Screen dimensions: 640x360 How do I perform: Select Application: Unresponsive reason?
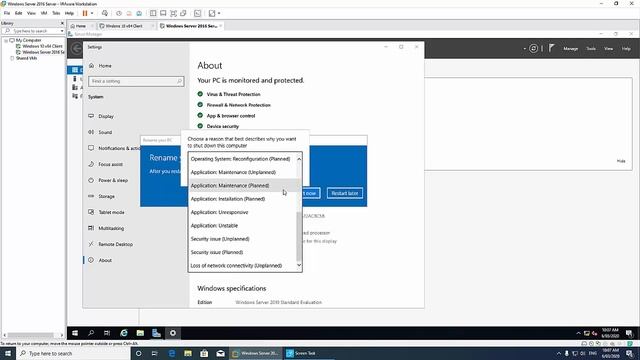pos(242,212)
